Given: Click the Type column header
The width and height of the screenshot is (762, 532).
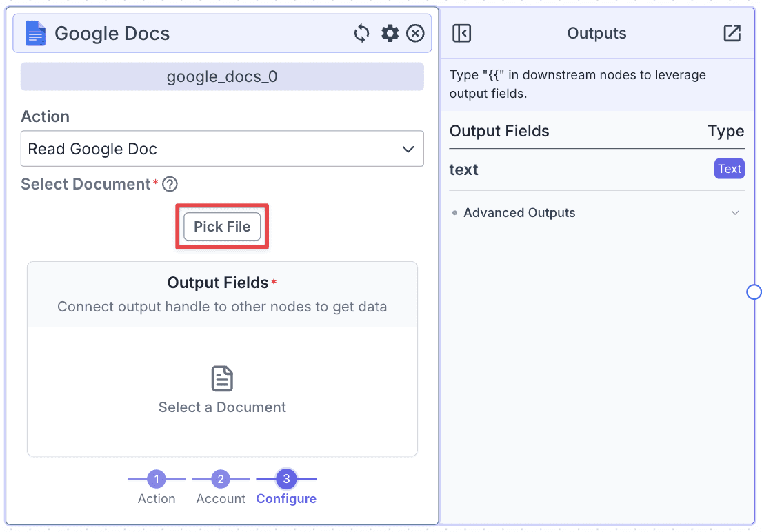Looking at the screenshot, I should tap(726, 131).
